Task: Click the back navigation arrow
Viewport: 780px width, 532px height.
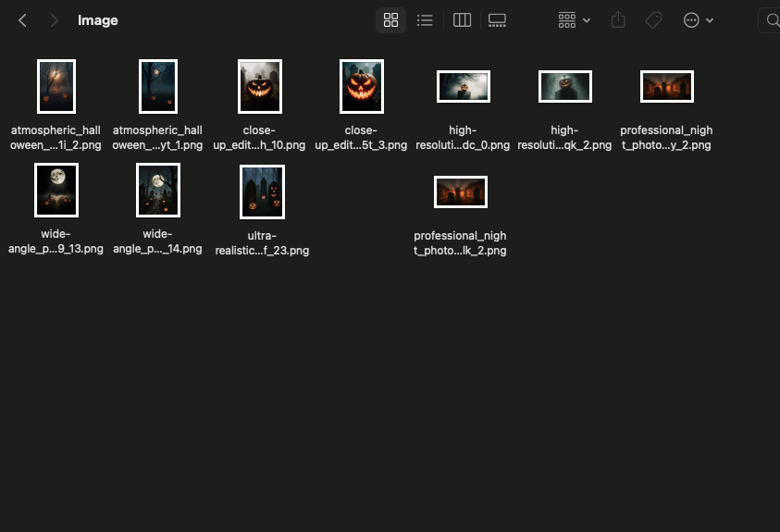Action: click(23, 20)
